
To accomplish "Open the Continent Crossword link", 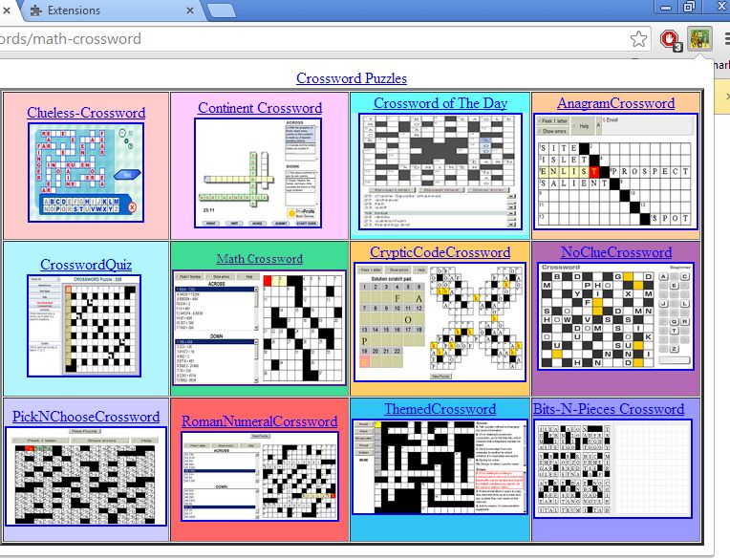I will pos(260,108).
